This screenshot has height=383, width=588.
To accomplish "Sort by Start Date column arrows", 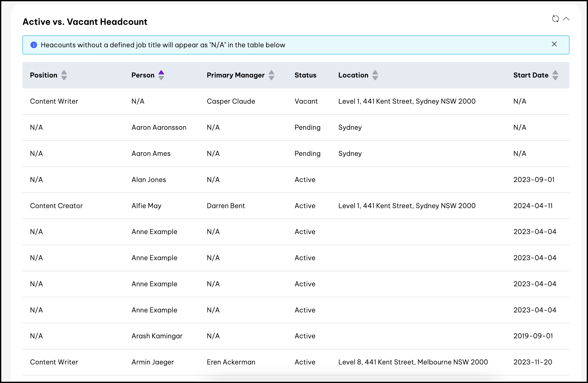I will (555, 75).
